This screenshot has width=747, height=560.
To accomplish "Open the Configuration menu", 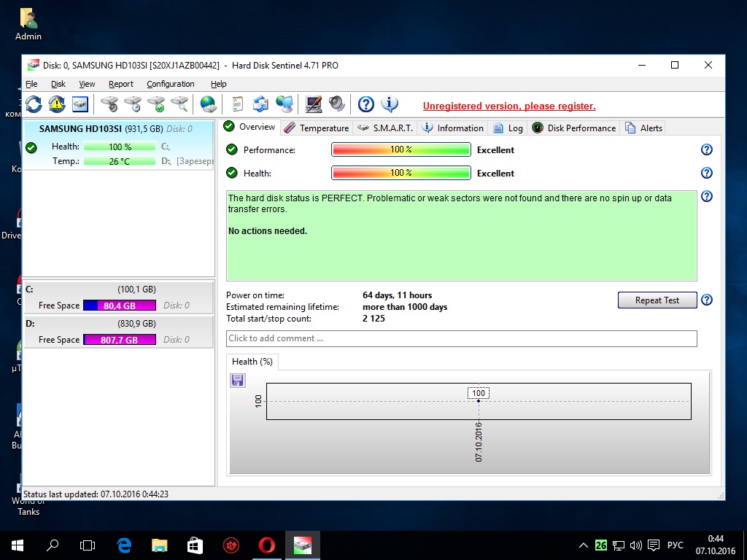I will point(171,84).
